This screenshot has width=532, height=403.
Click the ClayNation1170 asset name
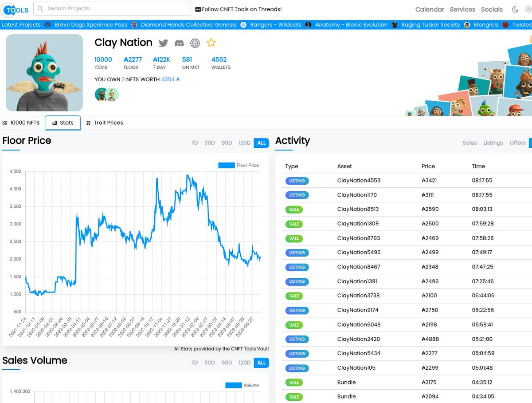point(357,195)
